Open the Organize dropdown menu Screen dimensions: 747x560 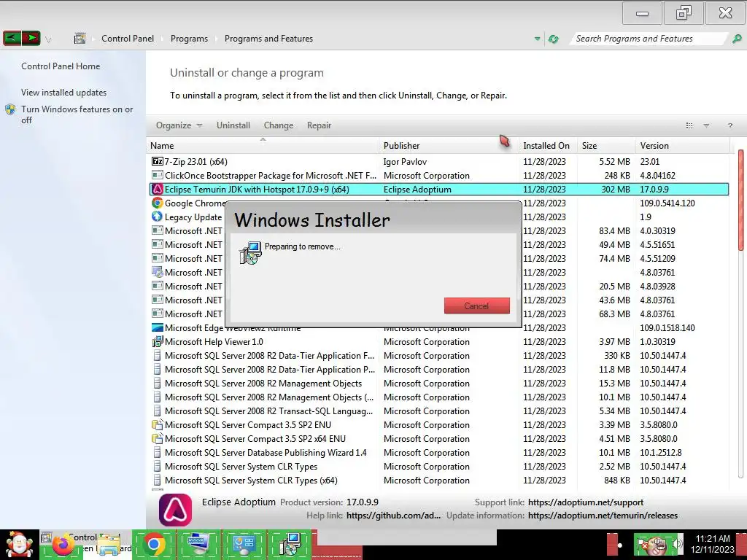179,125
